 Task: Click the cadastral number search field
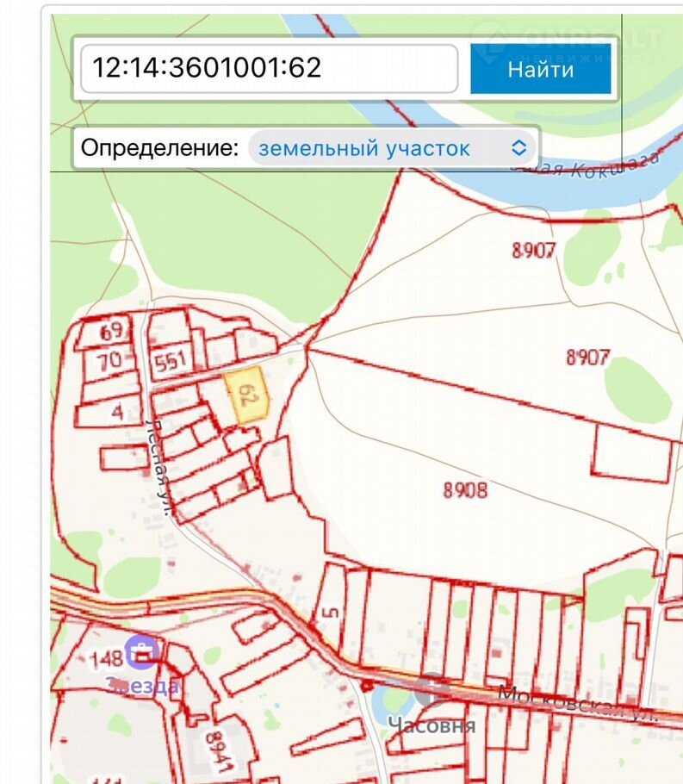[x=269, y=69]
